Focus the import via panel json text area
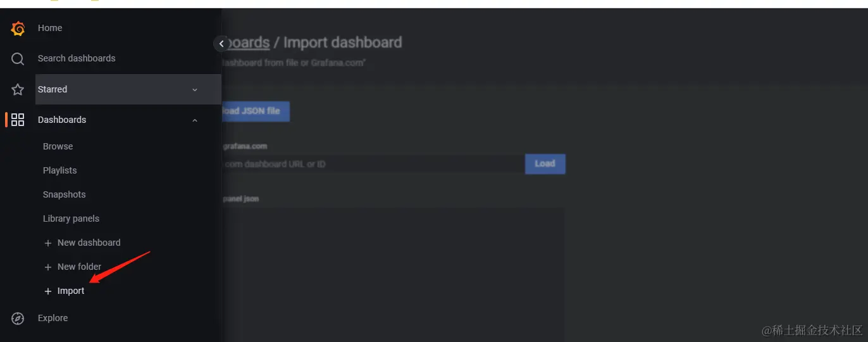The width and height of the screenshot is (868, 342). coord(393,275)
